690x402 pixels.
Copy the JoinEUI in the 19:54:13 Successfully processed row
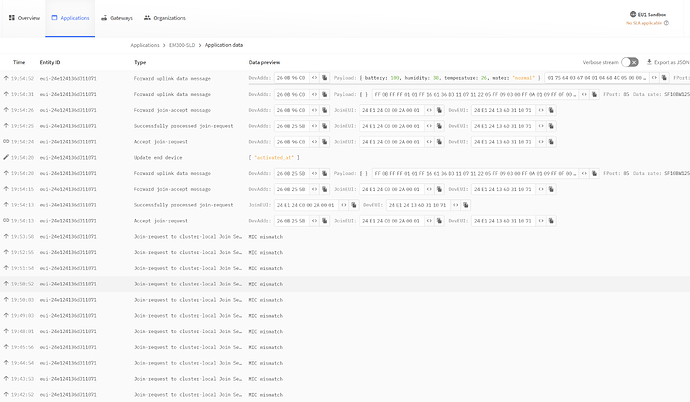coord(354,205)
